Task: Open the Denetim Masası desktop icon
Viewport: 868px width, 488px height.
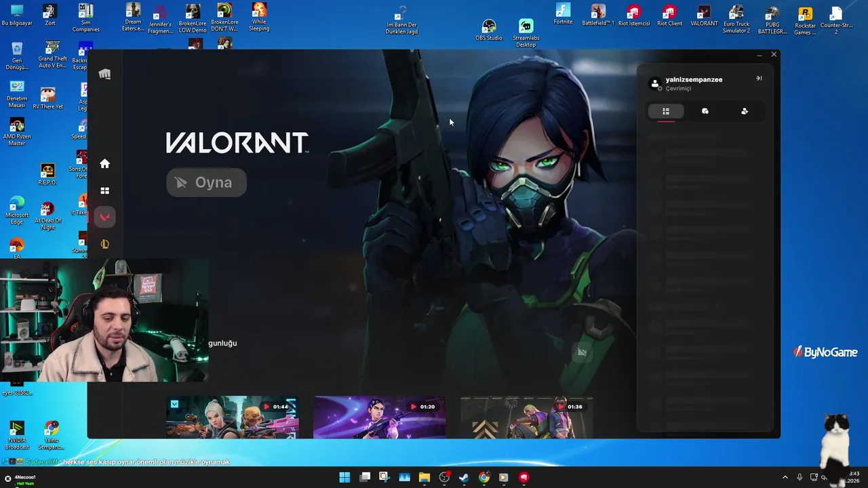Action: 17,94
